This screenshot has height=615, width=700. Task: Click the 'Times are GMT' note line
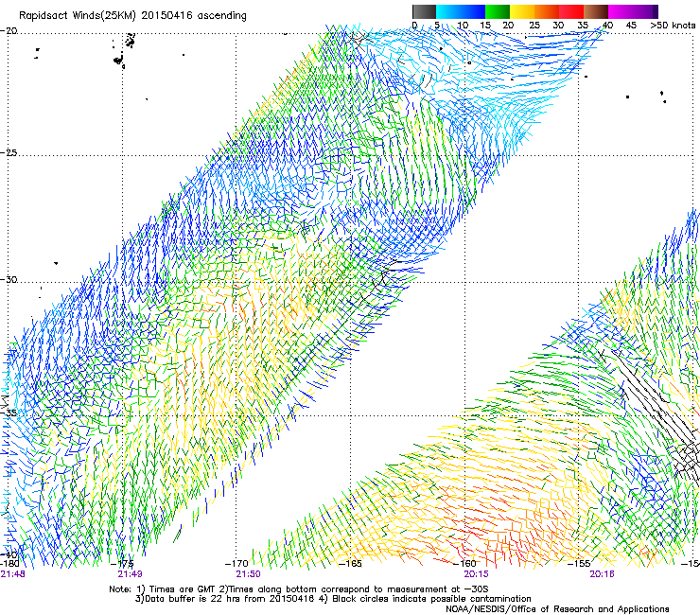(299, 589)
